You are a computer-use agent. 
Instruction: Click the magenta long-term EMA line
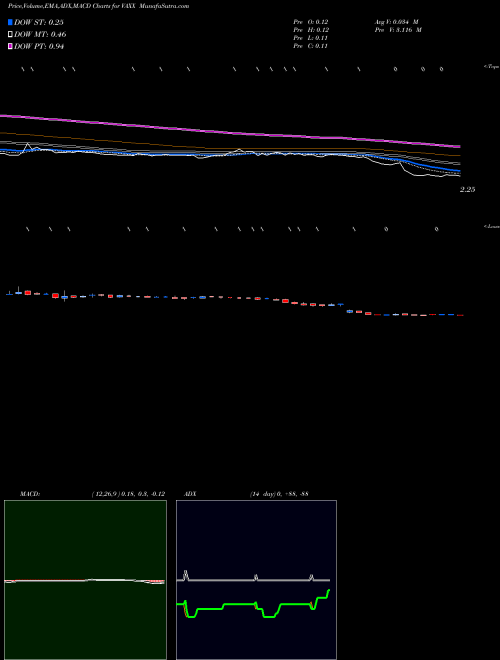coord(229,132)
